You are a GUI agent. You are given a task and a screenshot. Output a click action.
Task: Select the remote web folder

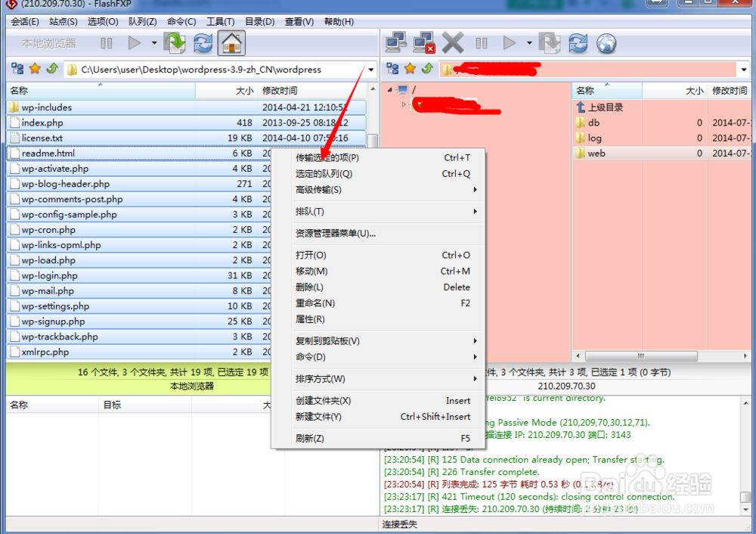[x=662, y=154]
